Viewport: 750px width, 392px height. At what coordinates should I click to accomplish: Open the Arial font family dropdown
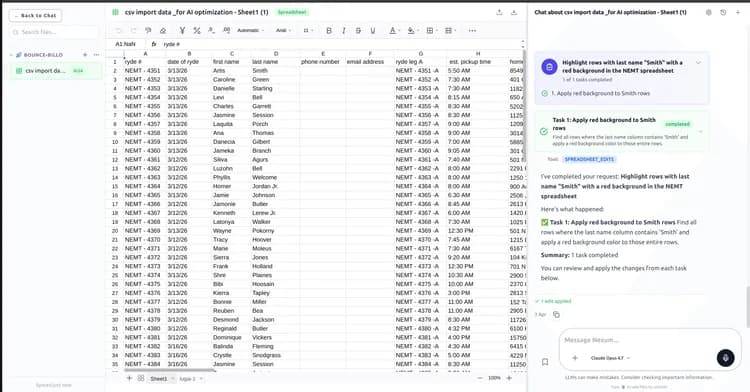[283, 31]
